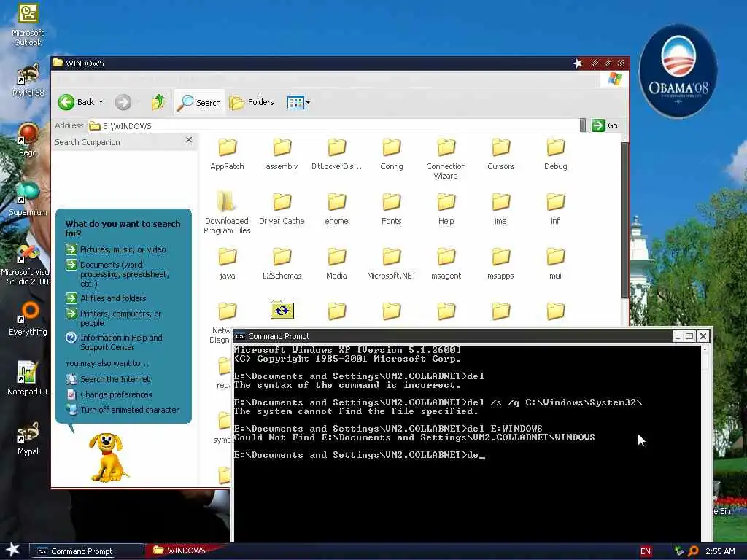The image size is (747, 560).
Task: Click the star icon in WINDOWS title bar
Action: (578, 63)
